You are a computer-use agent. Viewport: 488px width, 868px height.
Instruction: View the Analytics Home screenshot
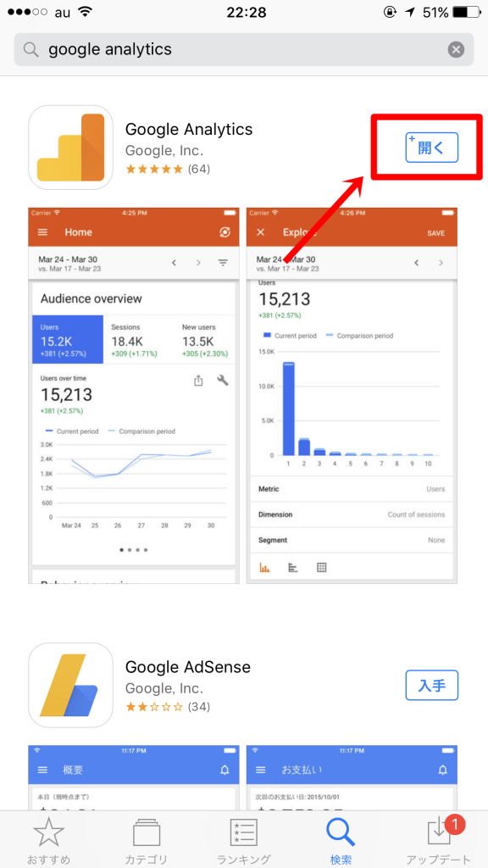coord(134,395)
